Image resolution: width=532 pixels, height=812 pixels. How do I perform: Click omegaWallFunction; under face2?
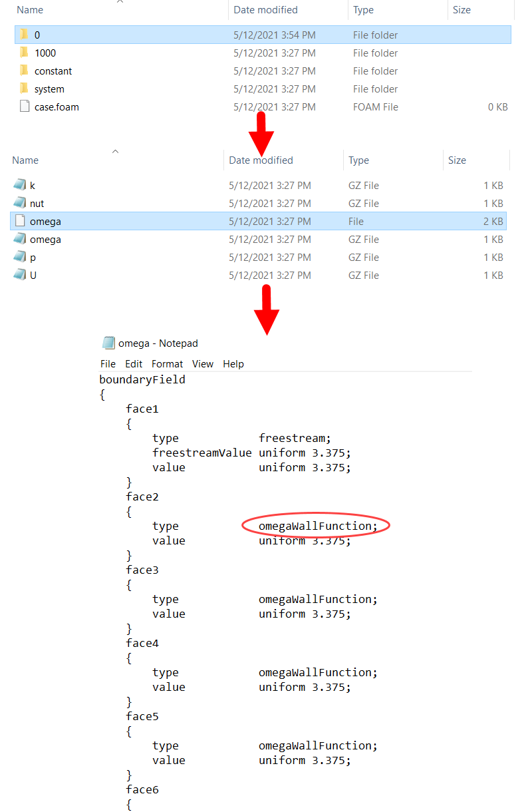[x=318, y=526]
